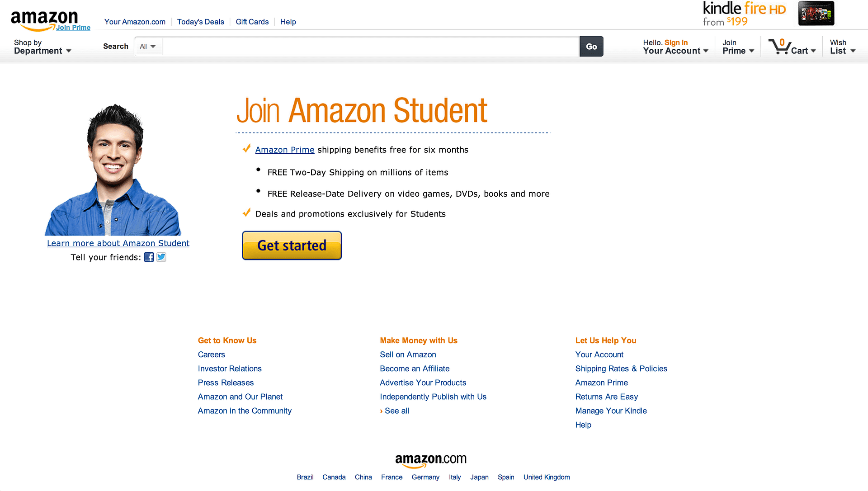Open the Gift Cards page
Screen dimensions: 868x491
pos(252,22)
